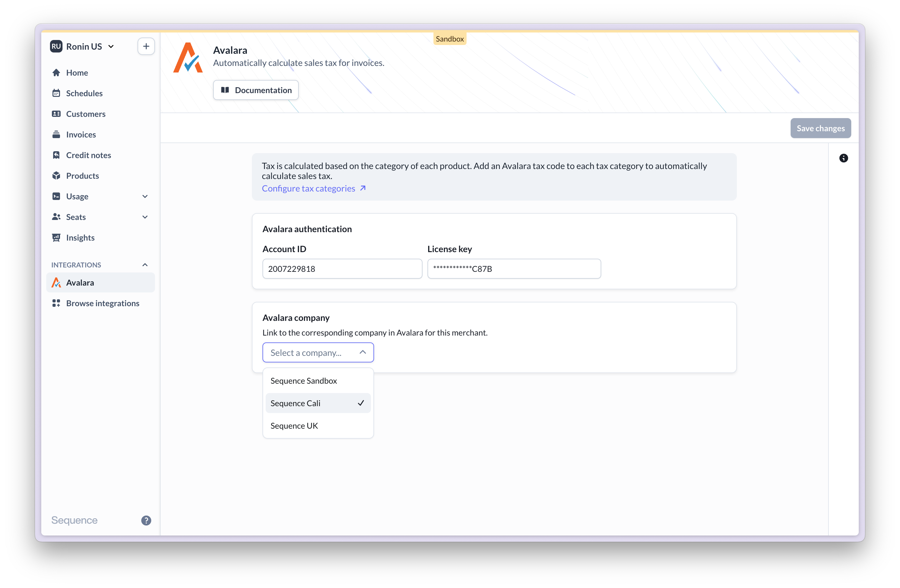
Task: Expand the Usage submenu chevron
Action: pyautogui.click(x=145, y=196)
